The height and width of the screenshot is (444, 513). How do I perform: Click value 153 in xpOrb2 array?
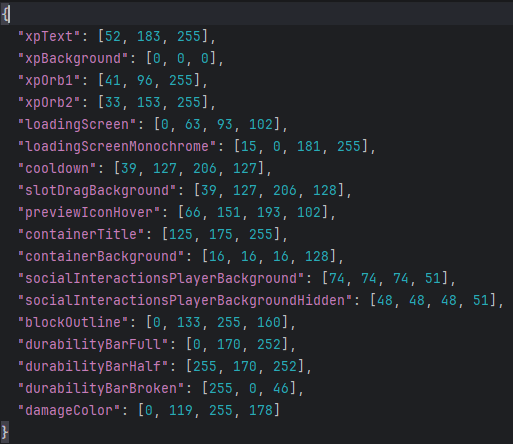coord(149,102)
